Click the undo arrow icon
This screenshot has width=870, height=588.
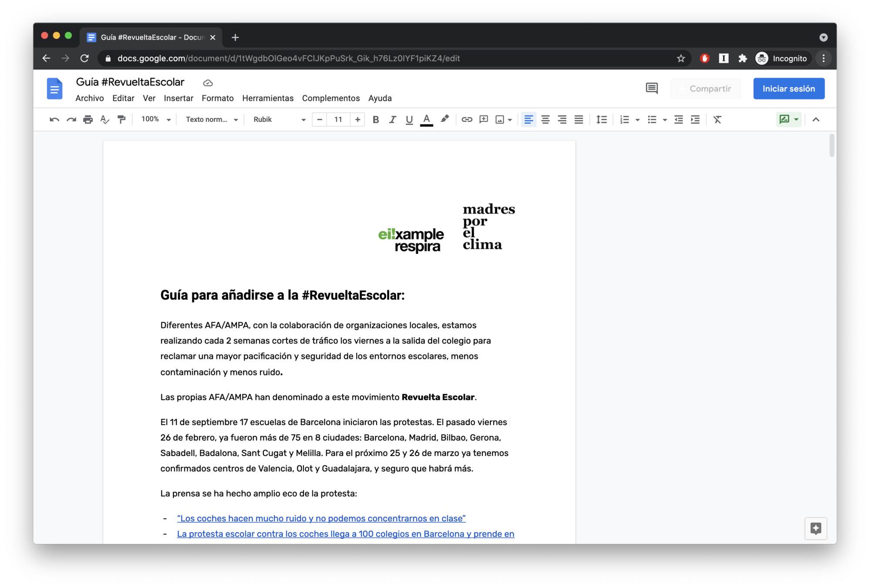[x=54, y=119]
